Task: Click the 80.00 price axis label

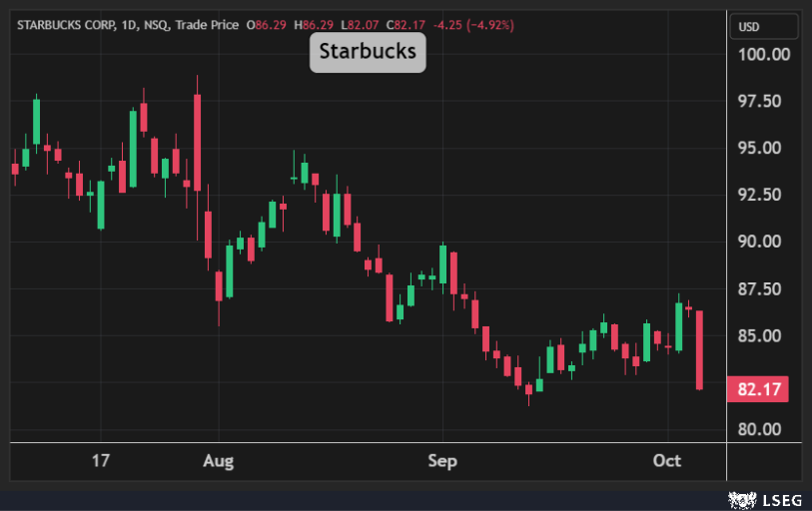Action: tap(762, 429)
